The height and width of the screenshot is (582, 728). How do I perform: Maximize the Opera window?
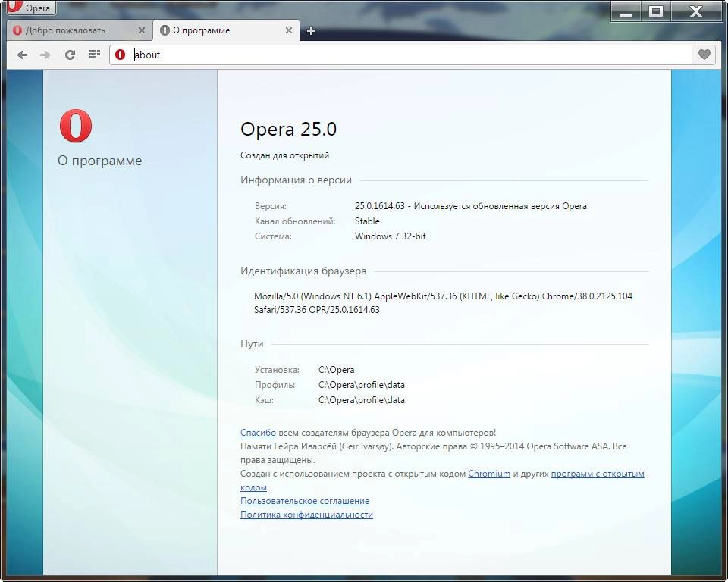[x=655, y=11]
